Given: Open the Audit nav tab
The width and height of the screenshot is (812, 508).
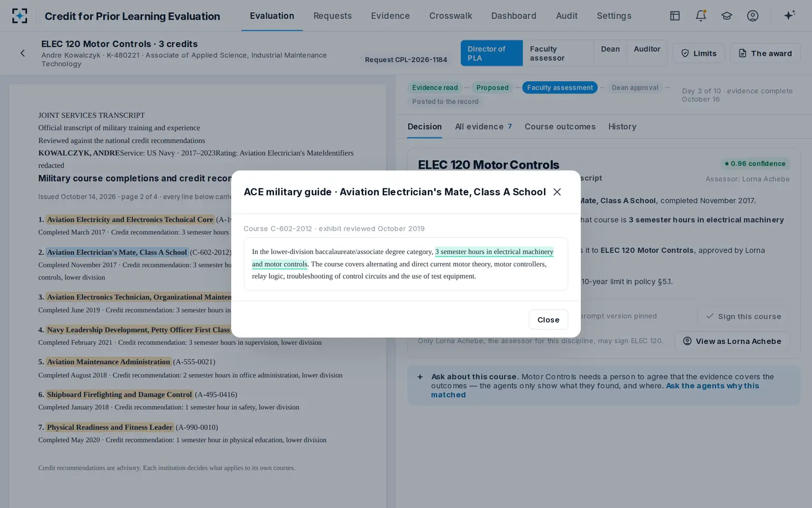Looking at the screenshot, I should pos(567,16).
